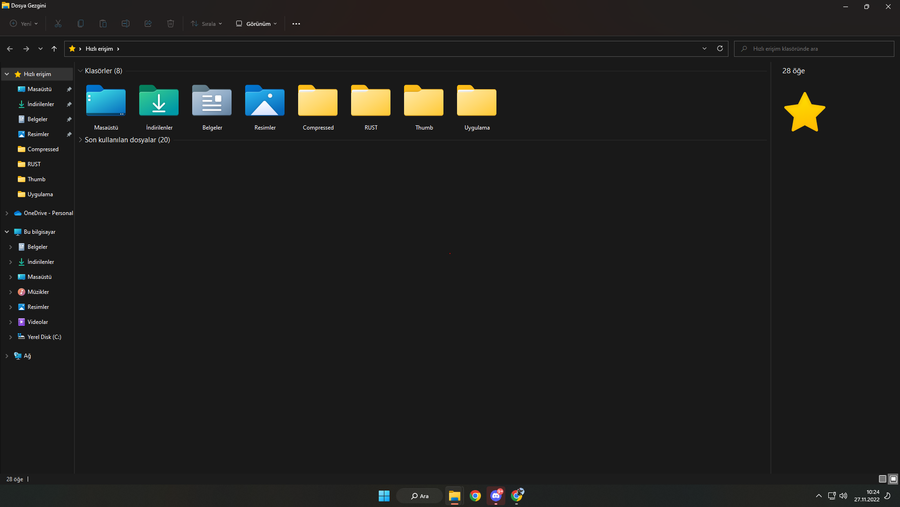Open the Görünüm view dropdown

[x=256, y=24]
